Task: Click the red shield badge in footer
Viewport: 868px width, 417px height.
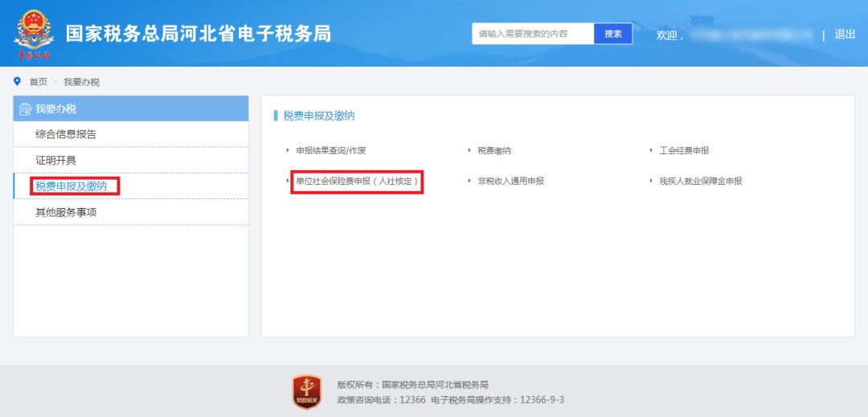Action: pyautogui.click(x=307, y=392)
